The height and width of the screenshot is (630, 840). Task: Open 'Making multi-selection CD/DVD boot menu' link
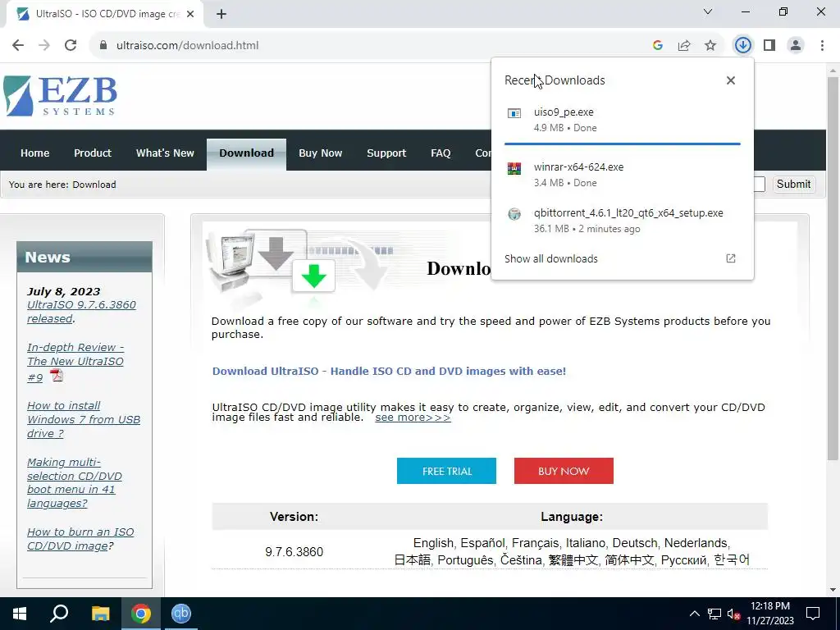point(75,482)
